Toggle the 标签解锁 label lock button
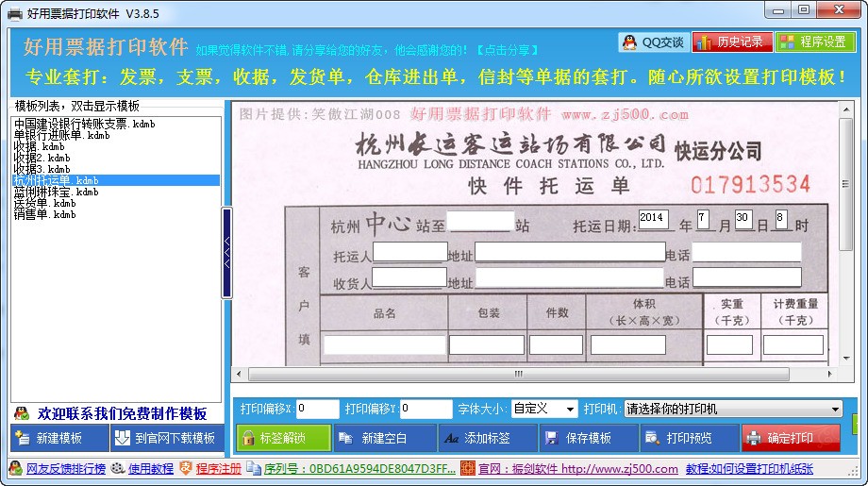 click(x=284, y=438)
